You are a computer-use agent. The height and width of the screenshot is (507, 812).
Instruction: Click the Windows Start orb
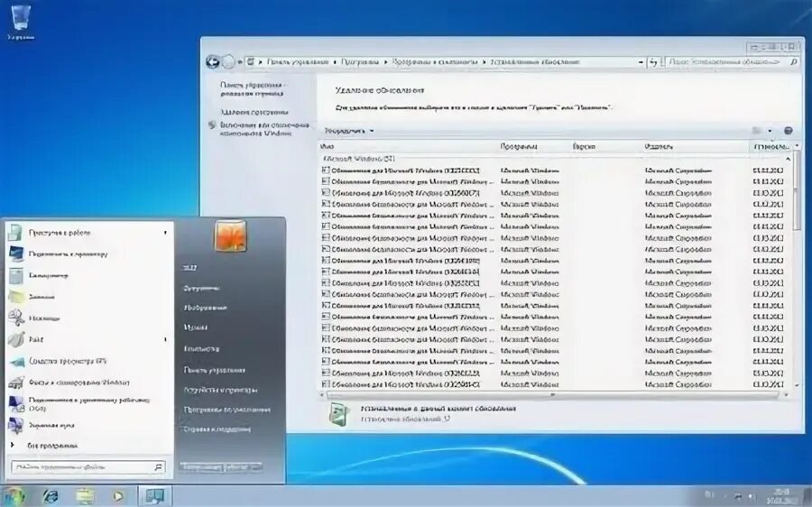15,496
